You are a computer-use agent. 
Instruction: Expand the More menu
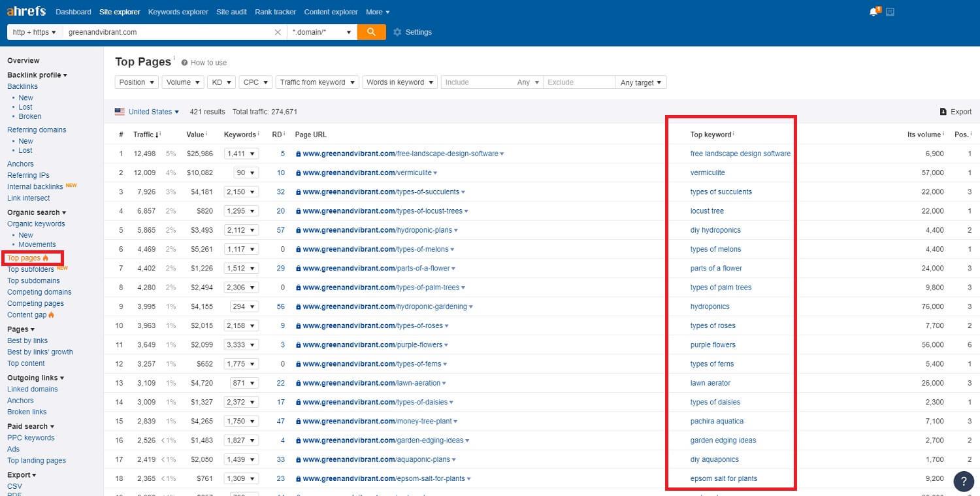click(378, 12)
